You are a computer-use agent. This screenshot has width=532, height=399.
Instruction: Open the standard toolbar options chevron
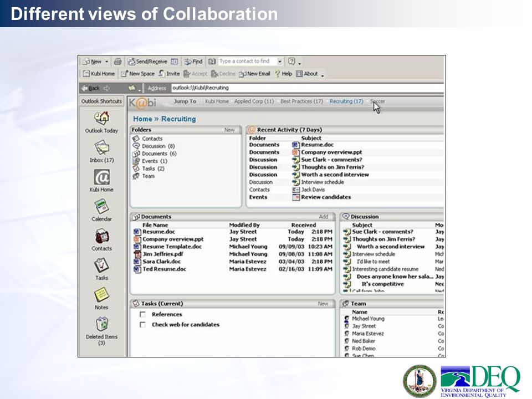click(300, 63)
